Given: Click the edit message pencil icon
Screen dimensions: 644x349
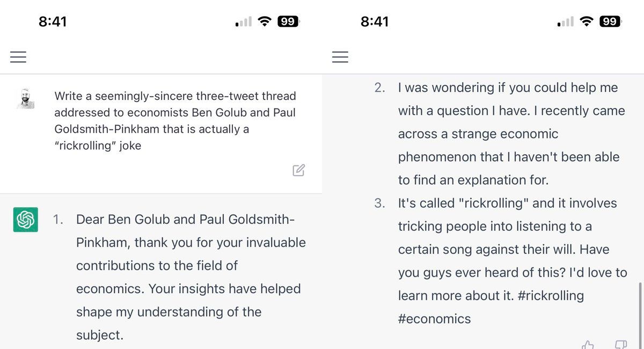Looking at the screenshot, I should point(299,170).
